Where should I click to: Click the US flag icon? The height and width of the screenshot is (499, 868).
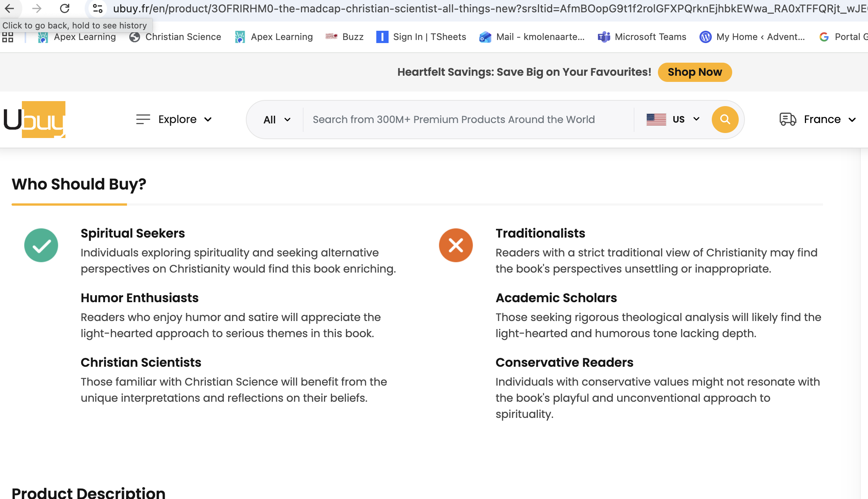656,120
